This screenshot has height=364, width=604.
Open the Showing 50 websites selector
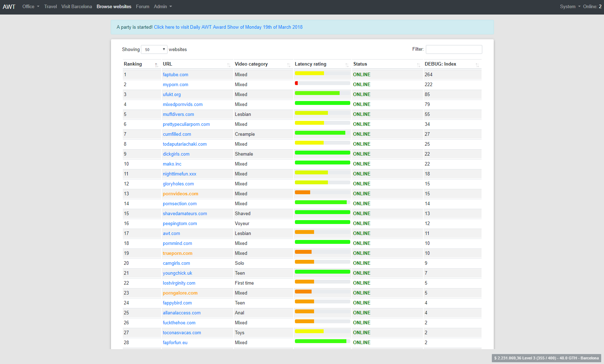(154, 50)
